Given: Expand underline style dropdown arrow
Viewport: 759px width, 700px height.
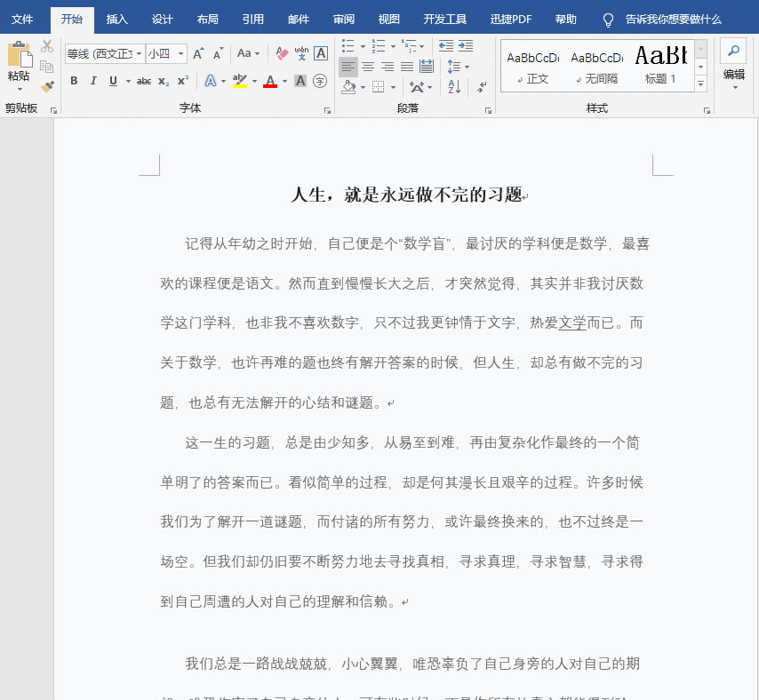Looking at the screenshot, I should coord(128,81).
